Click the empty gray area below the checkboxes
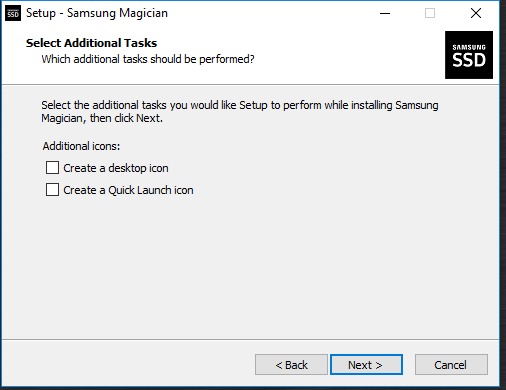Viewport: 506px width, 390px height. click(250, 267)
